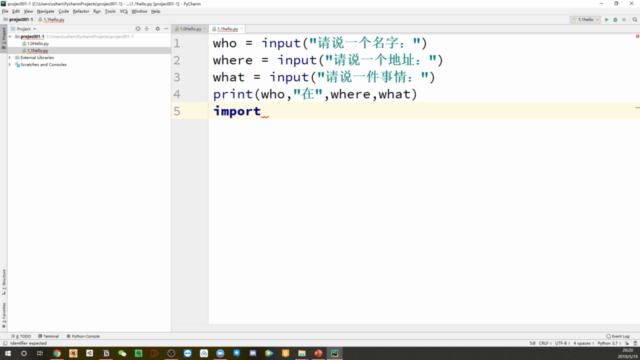Select 1.1hello.py in project tree

point(38,51)
